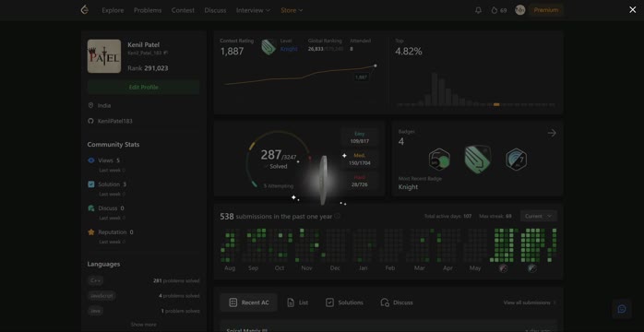
Task: Click the Reputation star icon
Action: [x=91, y=232]
